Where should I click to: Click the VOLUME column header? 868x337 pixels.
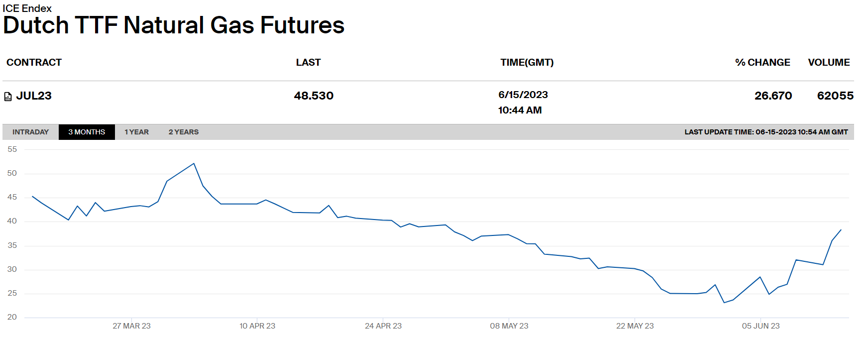829,62
